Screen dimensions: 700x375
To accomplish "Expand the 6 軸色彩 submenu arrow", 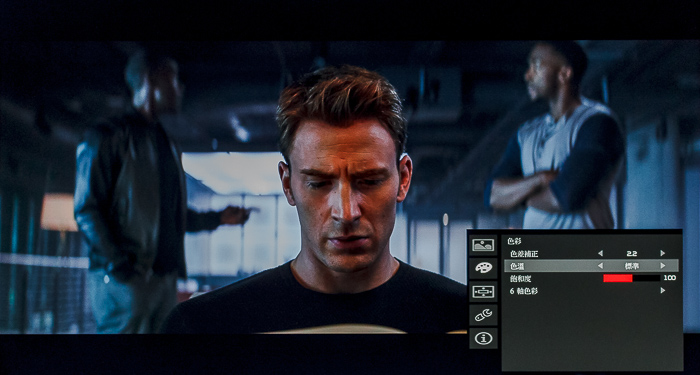I will point(663,291).
